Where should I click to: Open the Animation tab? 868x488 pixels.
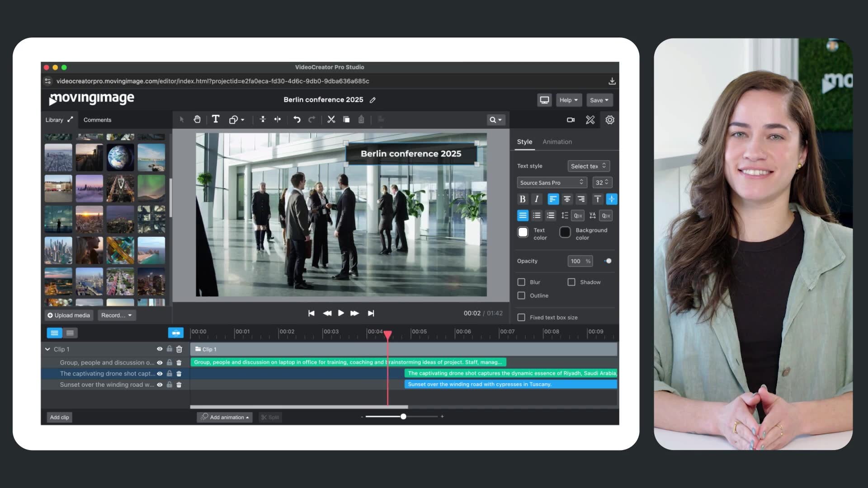557,142
